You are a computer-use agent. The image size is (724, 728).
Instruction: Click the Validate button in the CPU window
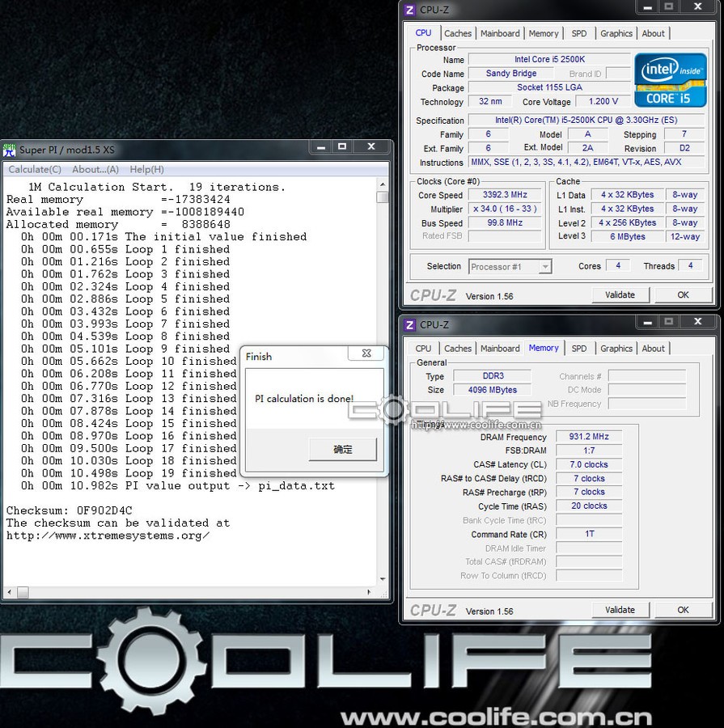point(620,294)
